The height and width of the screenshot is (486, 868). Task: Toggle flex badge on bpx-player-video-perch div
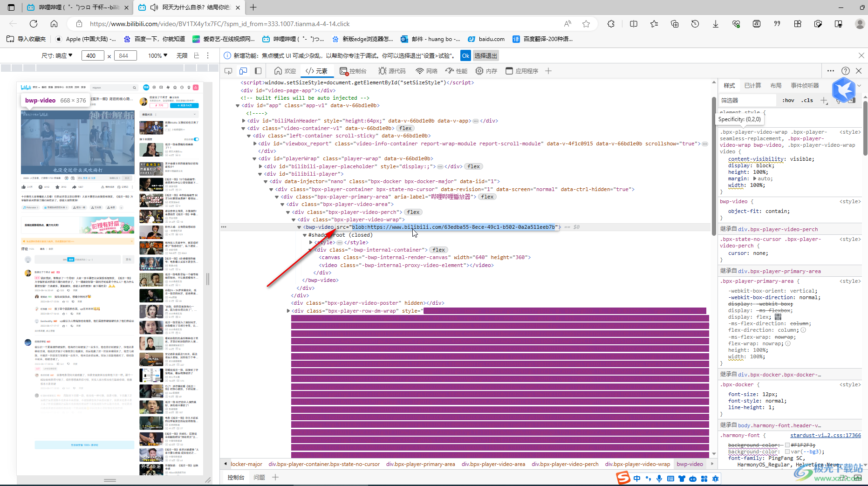pos(413,212)
